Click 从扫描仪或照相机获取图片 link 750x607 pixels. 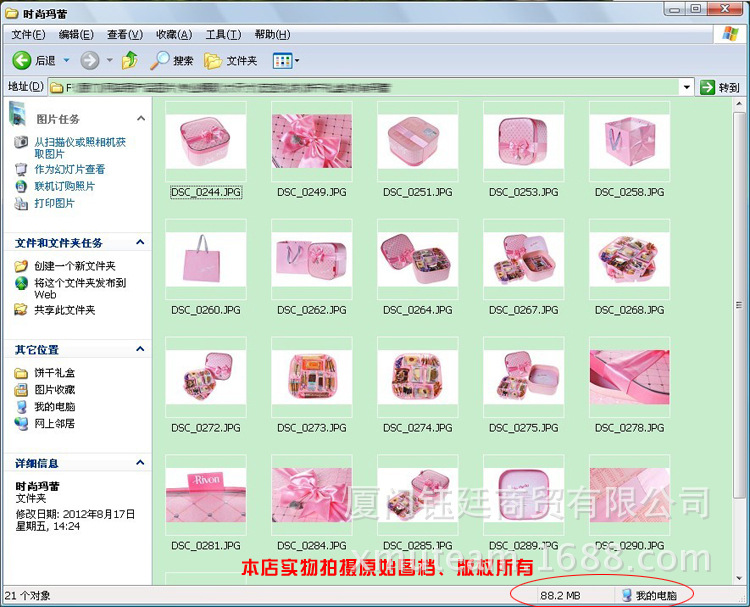tap(80, 148)
